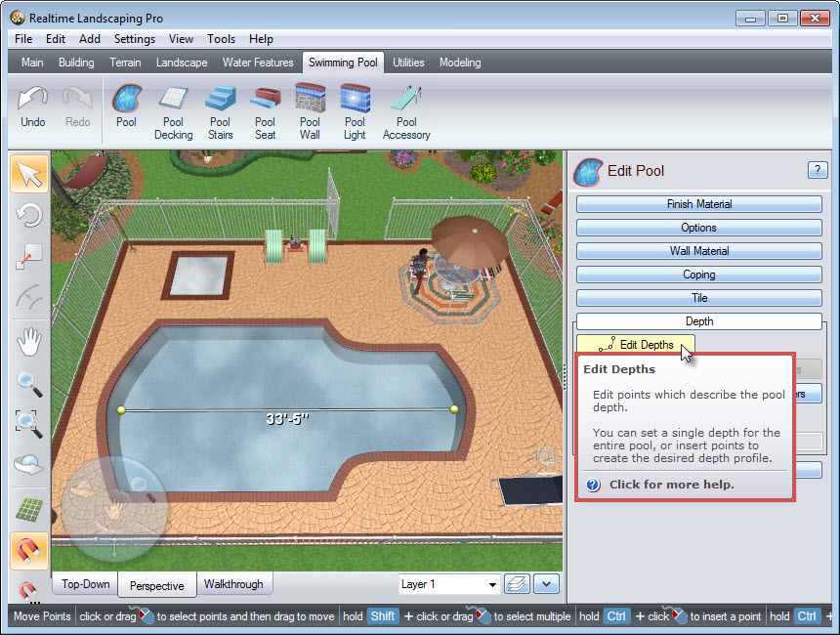This screenshot has width=840, height=635.
Task: Click the arc measurement tool icon
Action: [x=29, y=298]
